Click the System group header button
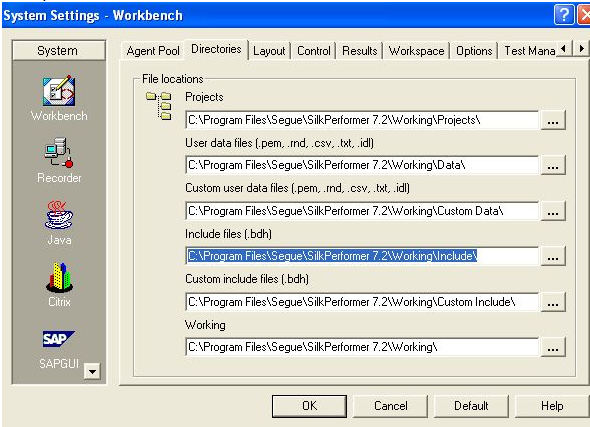 [58, 50]
